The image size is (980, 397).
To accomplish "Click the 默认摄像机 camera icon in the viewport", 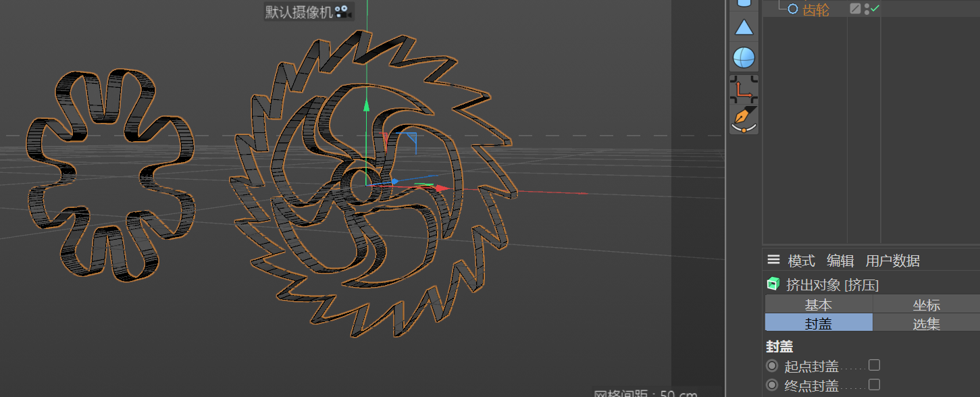I will pos(343,11).
